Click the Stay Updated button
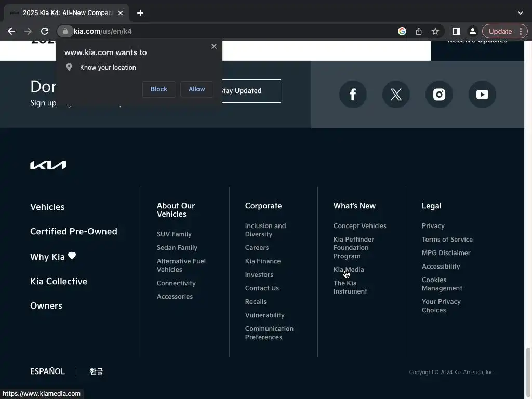The image size is (532, 399). (251, 91)
